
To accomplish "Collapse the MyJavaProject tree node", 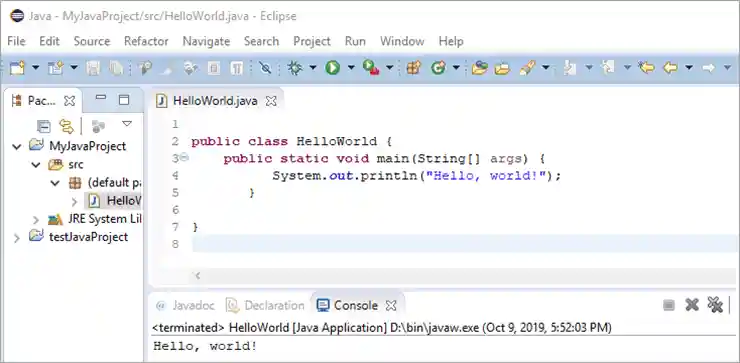I will pos(17,147).
